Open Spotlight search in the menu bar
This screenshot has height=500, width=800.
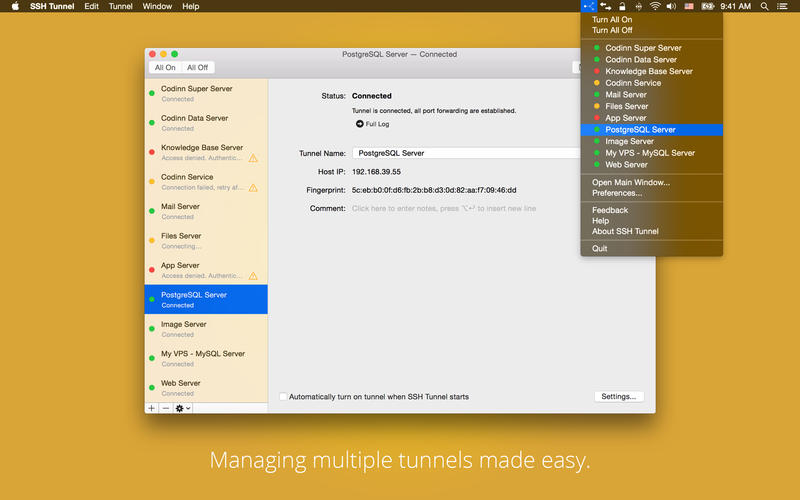coord(765,6)
